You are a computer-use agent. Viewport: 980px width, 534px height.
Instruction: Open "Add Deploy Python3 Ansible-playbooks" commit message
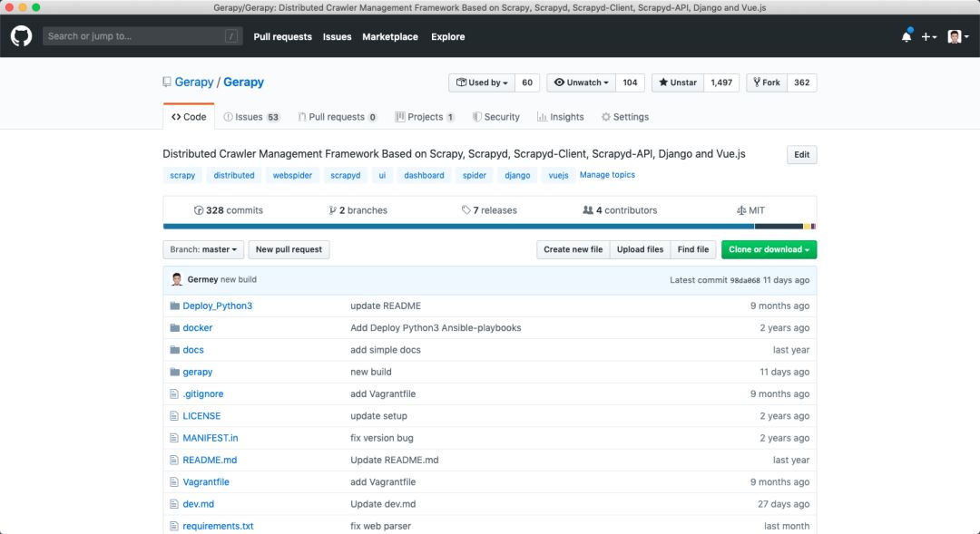tap(436, 328)
